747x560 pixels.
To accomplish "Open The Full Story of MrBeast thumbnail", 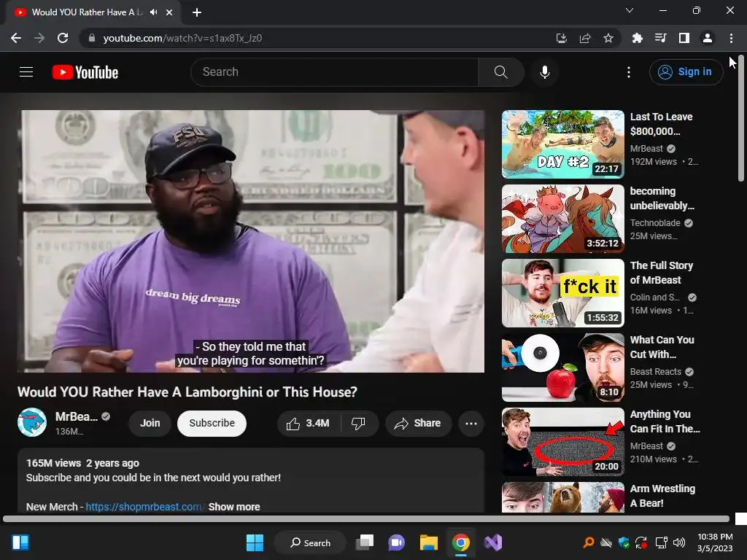I will click(563, 293).
